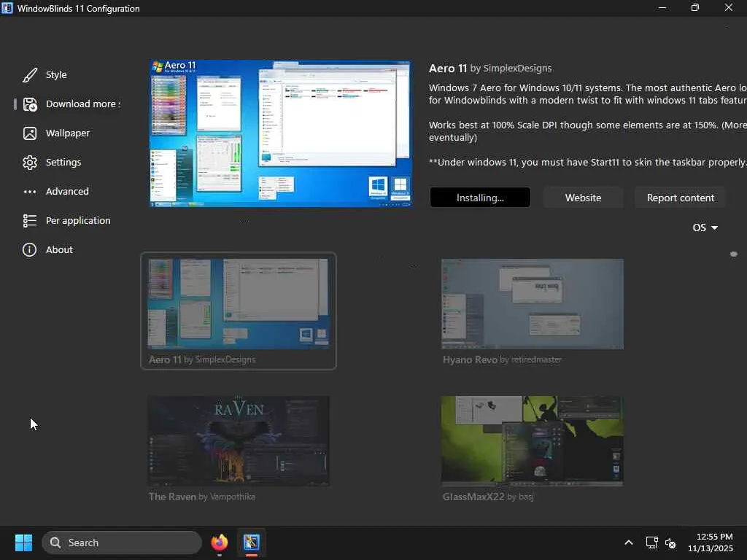The image size is (747, 560).
Task: Click the Advanced three-dots icon
Action: point(29,192)
